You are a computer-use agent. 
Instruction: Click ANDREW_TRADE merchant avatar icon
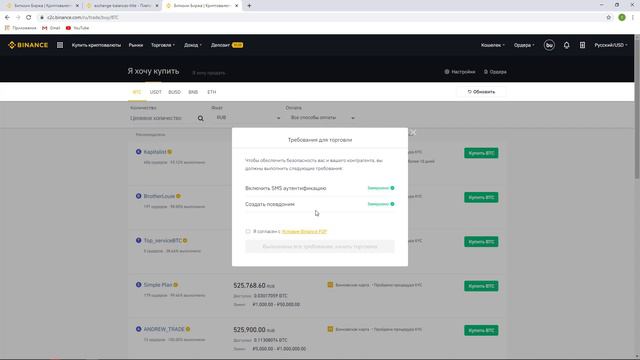click(x=138, y=329)
